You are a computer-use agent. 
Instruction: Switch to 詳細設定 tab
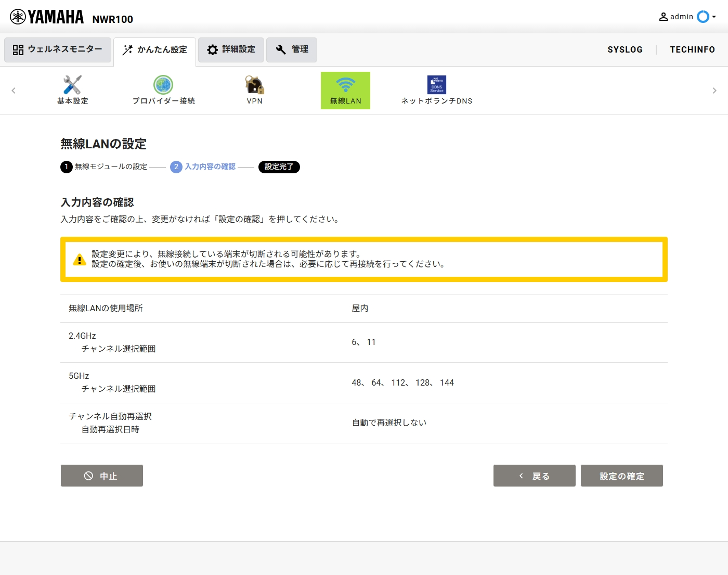tap(231, 49)
